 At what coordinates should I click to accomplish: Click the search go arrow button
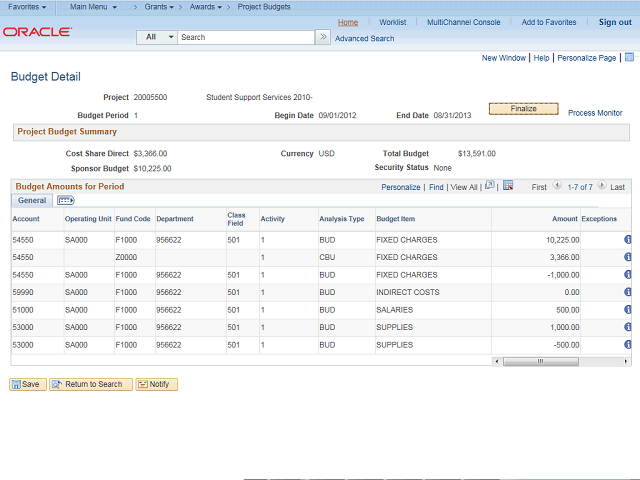point(323,37)
